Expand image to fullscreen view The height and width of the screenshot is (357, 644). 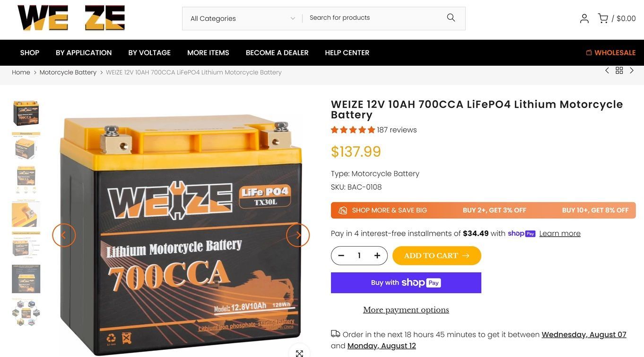299,353
